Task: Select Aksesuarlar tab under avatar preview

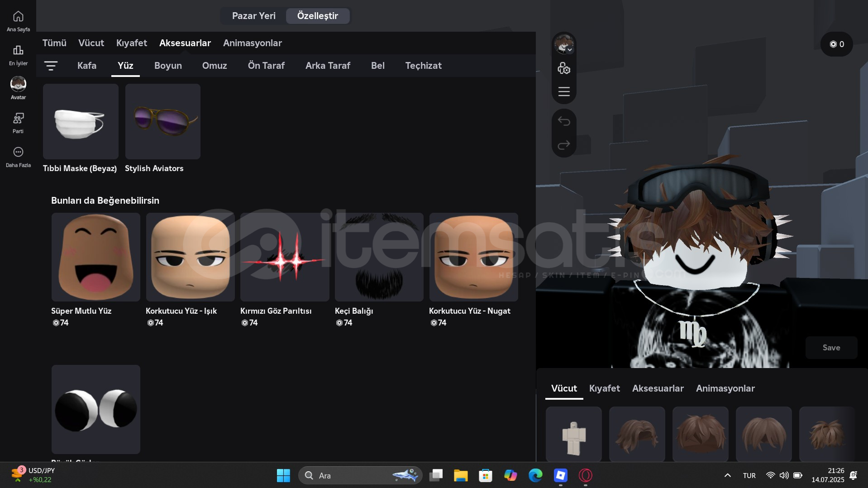Action: tap(658, 388)
